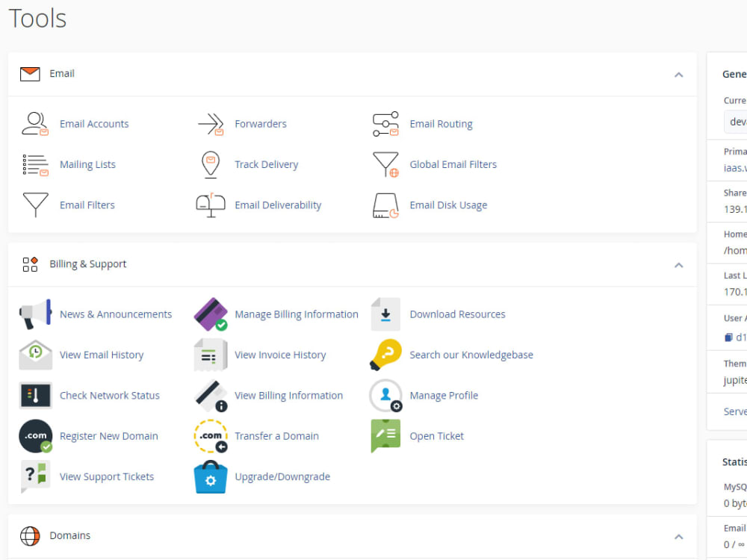
Task: Open the Global Email Filters link
Action: (x=453, y=165)
